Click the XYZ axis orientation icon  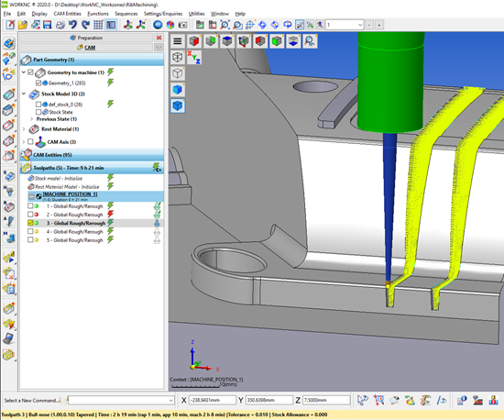pos(194,57)
